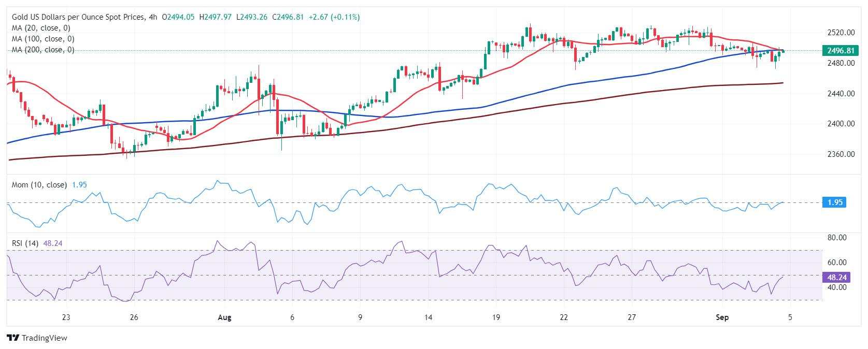This screenshot has height=349, width=868.
Task: Click the 19 date label on time axis
Action: (x=496, y=317)
